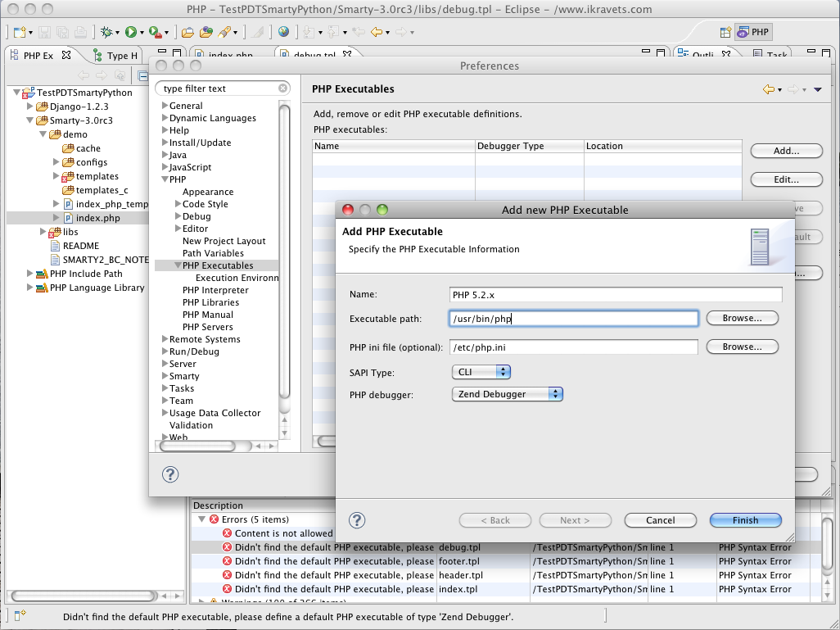
Task: Expand the Dynamic Languages preferences category
Action: 165,117
